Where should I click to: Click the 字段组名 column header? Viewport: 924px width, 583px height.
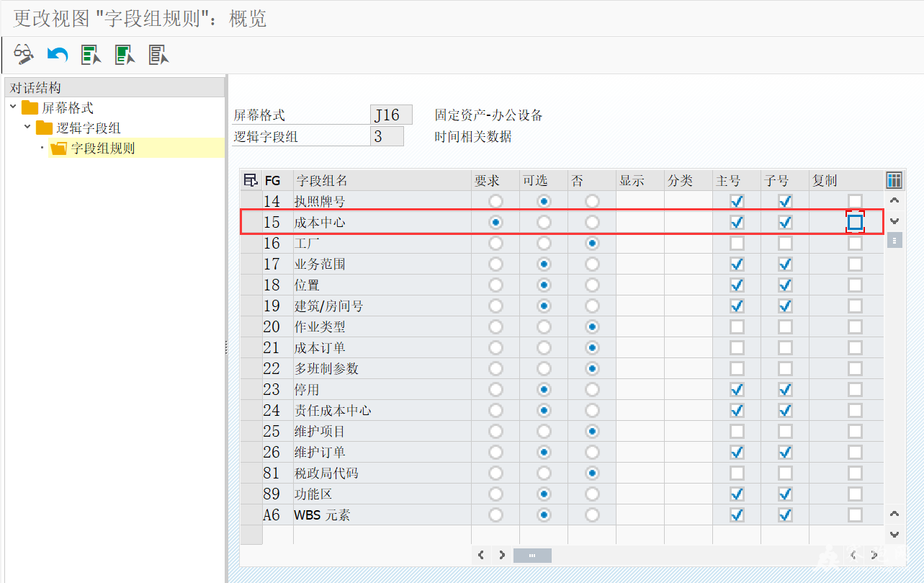coord(382,180)
